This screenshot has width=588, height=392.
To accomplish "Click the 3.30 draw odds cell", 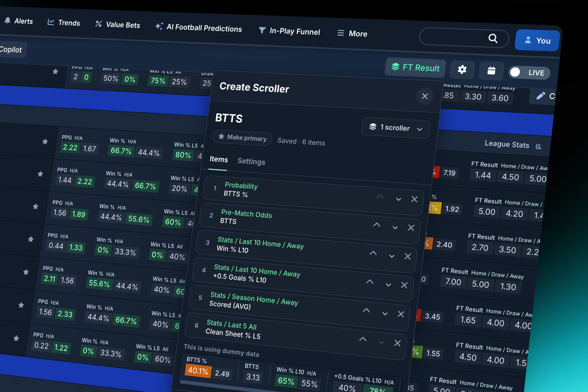I will point(473,97).
